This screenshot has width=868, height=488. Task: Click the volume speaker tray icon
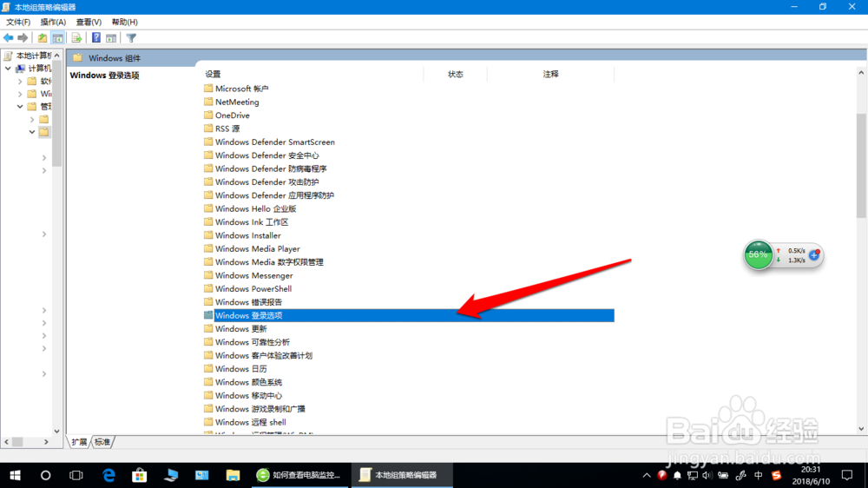[x=707, y=475]
